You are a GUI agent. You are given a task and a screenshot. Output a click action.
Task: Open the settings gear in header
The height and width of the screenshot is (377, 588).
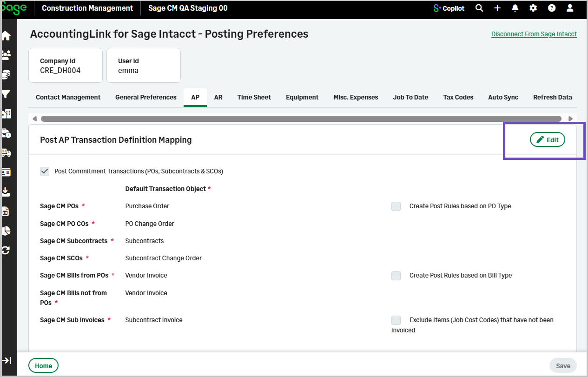tap(533, 8)
